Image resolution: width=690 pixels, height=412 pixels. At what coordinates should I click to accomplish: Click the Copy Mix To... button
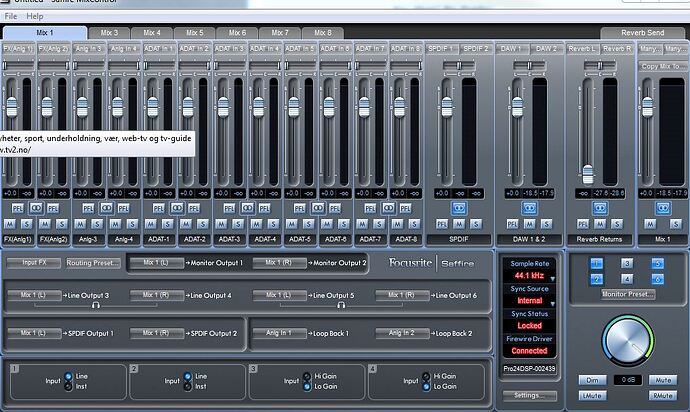(x=664, y=66)
